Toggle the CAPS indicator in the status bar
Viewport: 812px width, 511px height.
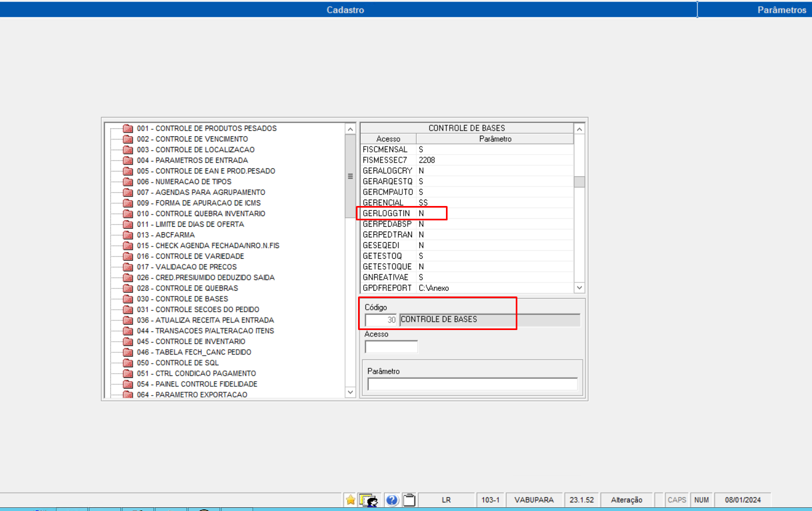click(x=677, y=500)
